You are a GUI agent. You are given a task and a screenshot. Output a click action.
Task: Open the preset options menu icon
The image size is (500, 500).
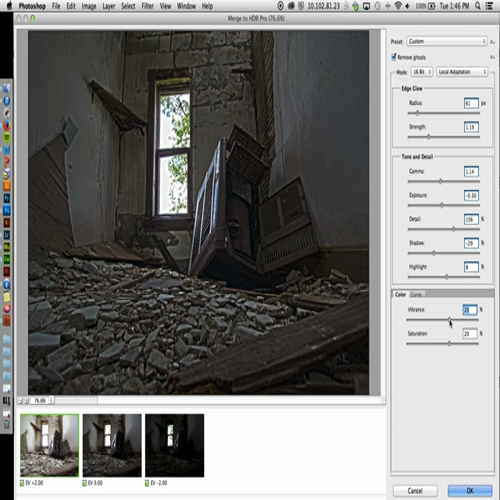492,42
